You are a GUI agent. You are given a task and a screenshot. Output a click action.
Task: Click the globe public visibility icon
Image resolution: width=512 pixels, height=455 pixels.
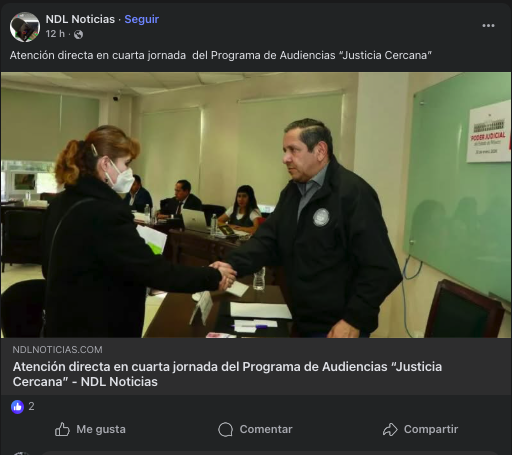78,34
